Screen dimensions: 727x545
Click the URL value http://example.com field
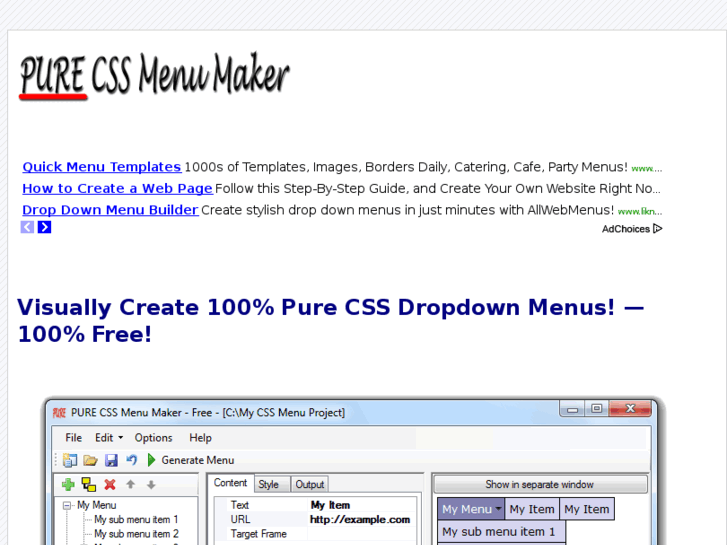(x=362, y=519)
